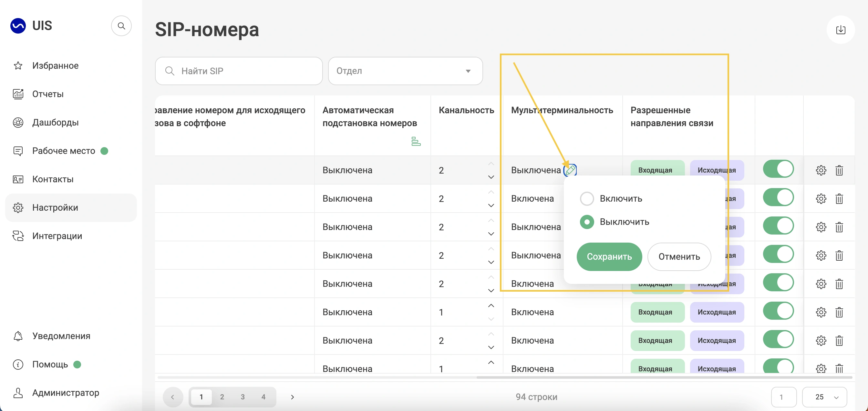The height and width of the screenshot is (411, 868).
Task: Select the Выключить radio option
Action: click(587, 222)
